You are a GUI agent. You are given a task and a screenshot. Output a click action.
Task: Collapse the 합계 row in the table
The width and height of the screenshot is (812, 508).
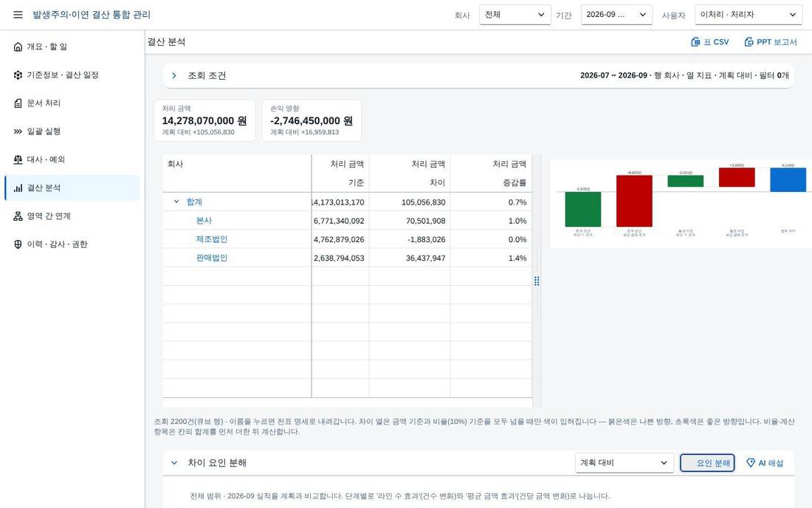pos(176,202)
